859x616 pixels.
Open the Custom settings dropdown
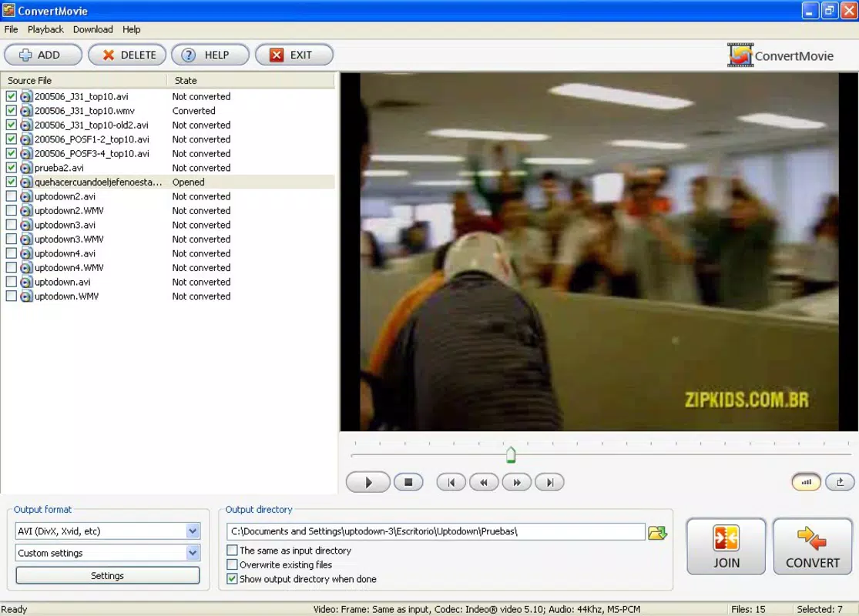(x=193, y=553)
